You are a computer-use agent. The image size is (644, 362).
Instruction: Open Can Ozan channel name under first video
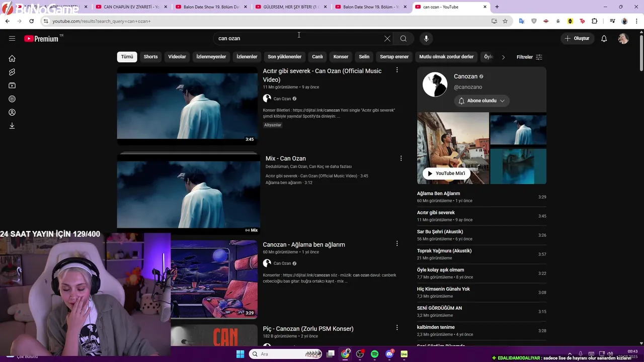[282, 99]
